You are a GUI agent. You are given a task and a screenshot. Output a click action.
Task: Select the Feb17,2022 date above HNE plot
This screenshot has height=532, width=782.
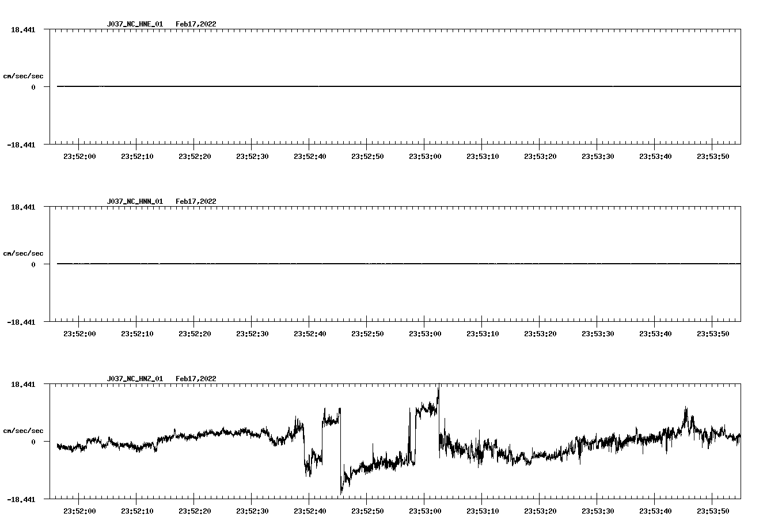pyautogui.click(x=196, y=24)
